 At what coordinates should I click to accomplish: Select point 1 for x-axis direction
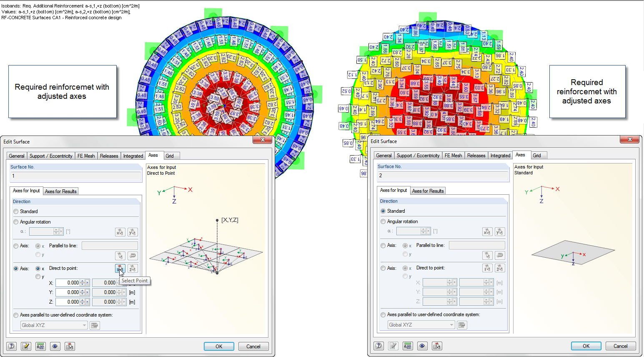[120, 269]
